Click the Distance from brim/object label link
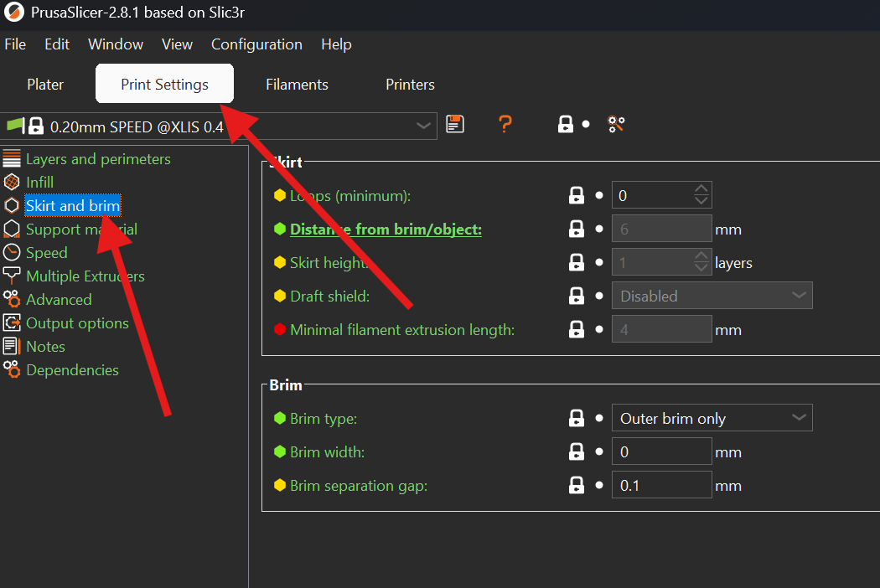 click(386, 230)
